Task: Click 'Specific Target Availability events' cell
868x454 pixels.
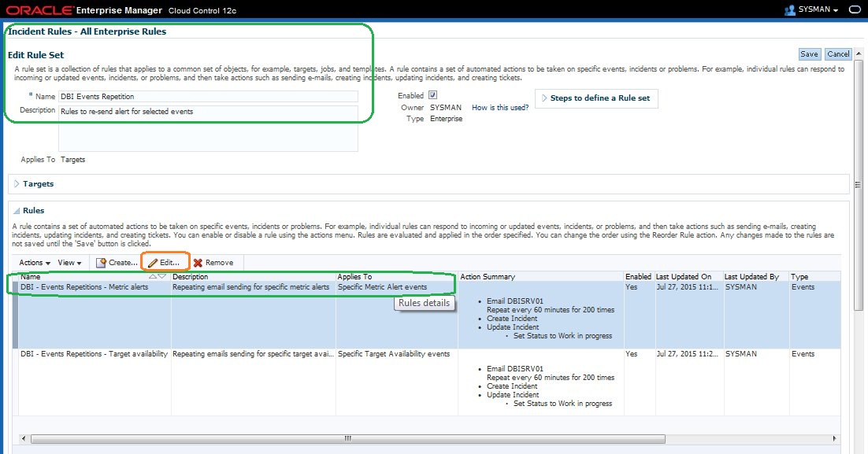Action: [x=394, y=354]
